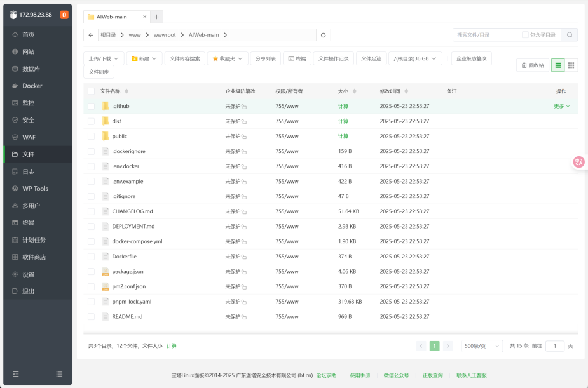Switch to list view icon
Viewport: 588px width, 388px height.
point(558,65)
